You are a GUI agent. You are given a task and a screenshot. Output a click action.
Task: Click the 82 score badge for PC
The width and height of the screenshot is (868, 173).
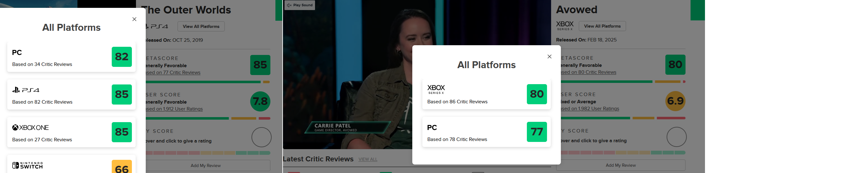[x=122, y=57]
